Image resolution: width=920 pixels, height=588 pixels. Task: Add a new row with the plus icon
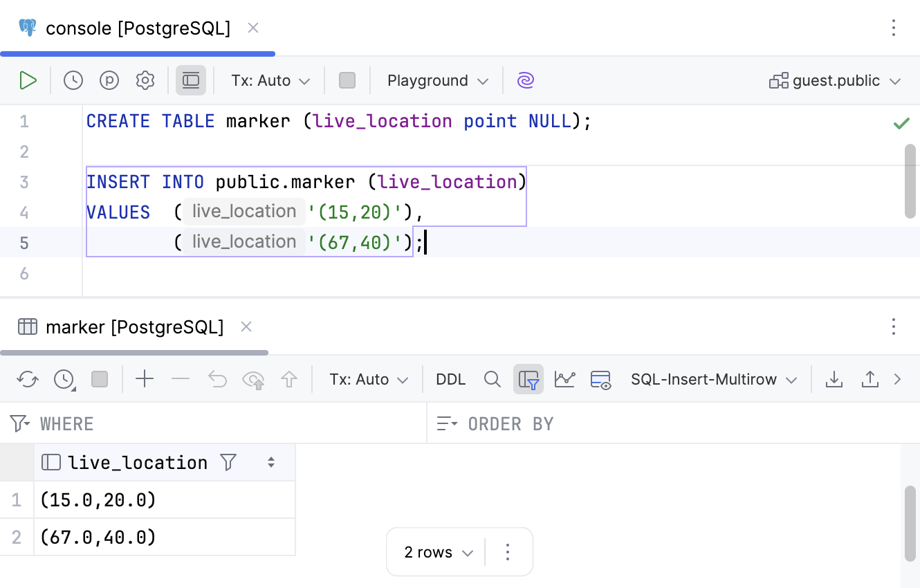pyautogui.click(x=145, y=379)
